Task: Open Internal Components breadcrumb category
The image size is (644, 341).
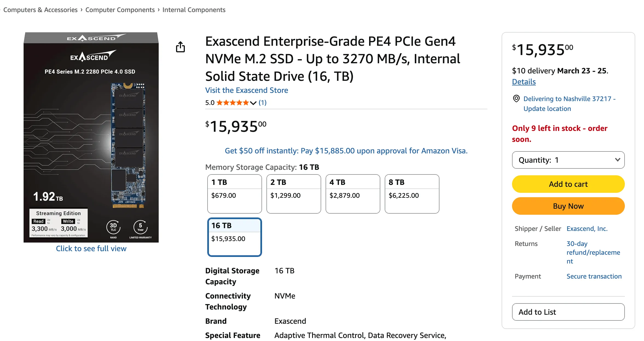Action: click(194, 10)
